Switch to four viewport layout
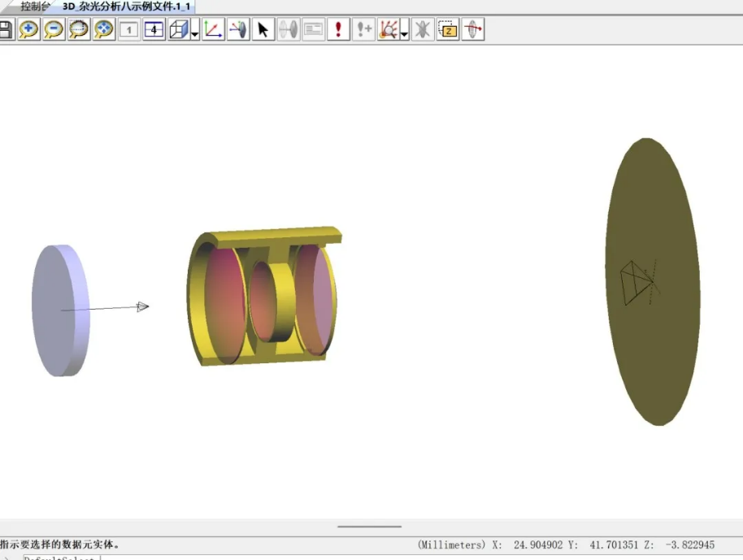This screenshot has width=743, height=560. [x=154, y=31]
